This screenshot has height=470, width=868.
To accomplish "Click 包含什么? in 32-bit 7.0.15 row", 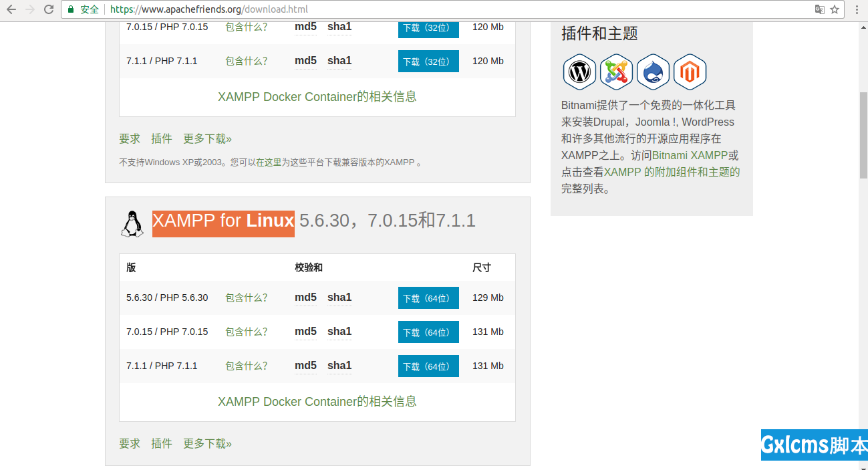I will tap(247, 27).
